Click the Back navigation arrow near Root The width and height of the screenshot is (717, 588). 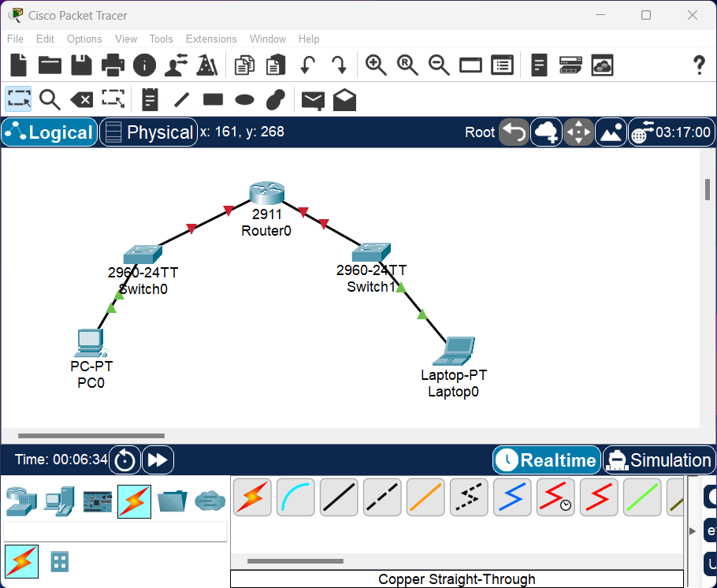(514, 132)
